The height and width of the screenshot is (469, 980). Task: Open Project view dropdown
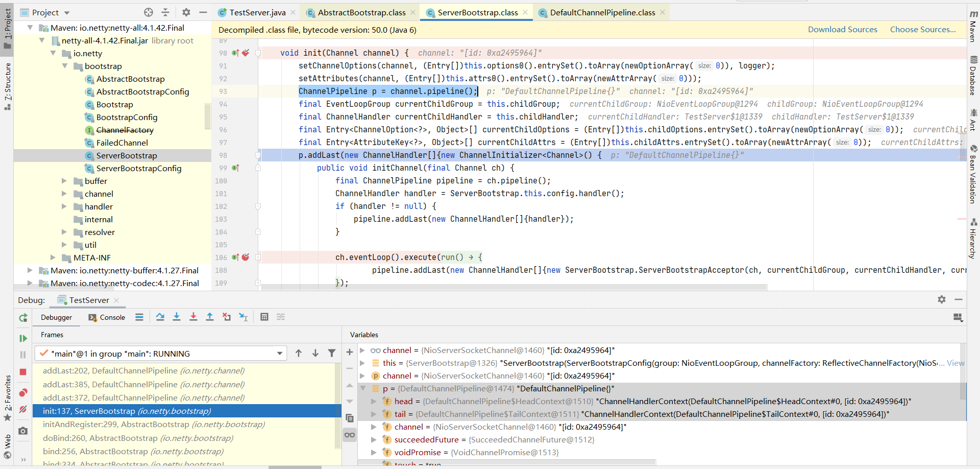click(x=45, y=12)
